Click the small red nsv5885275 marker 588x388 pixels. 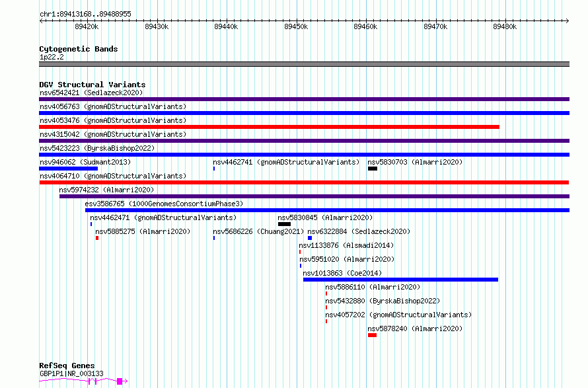click(x=97, y=238)
